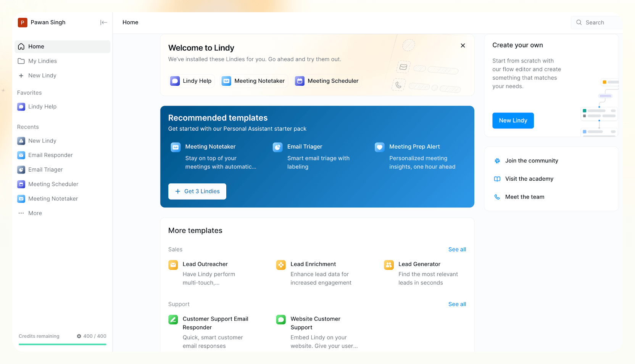Click Pawan Singh account name
The height and width of the screenshot is (364, 635).
click(x=48, y=22)
